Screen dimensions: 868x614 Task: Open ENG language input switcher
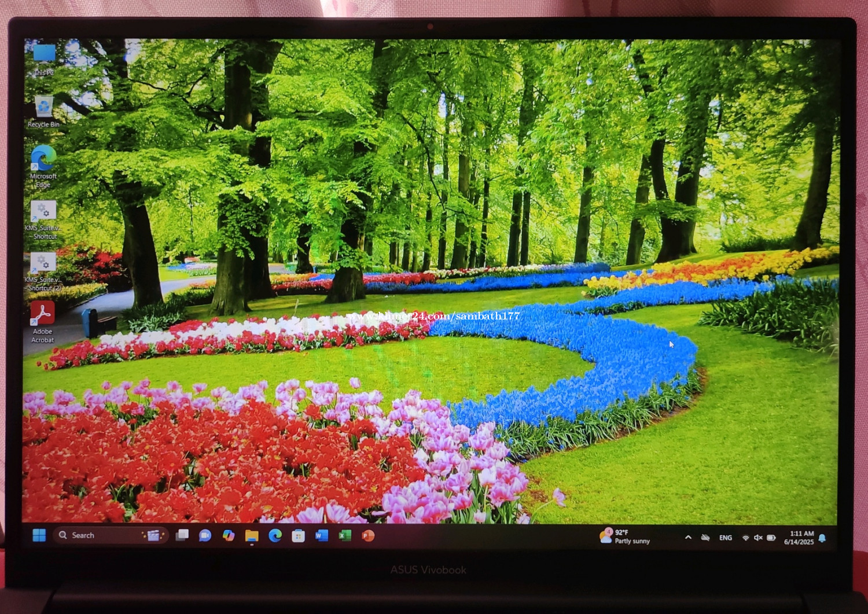pyautogui.click(x=726, y=538)
